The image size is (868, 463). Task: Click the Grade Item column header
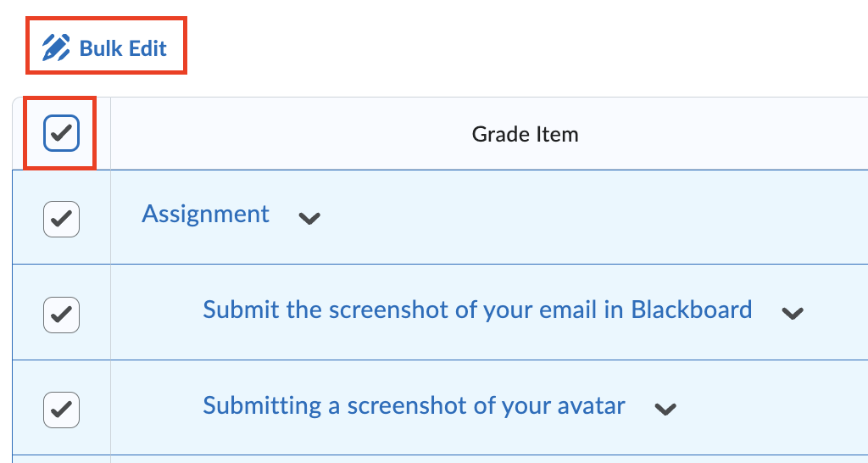(525, 134)
